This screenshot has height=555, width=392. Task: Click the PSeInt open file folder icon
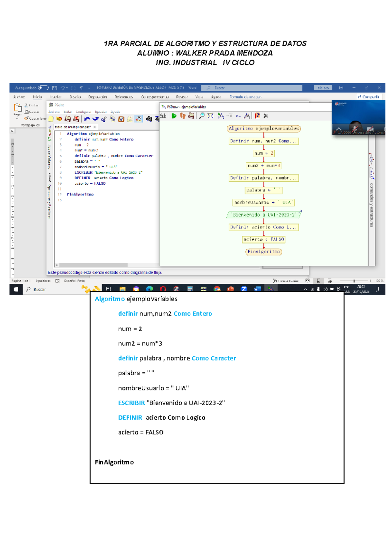point(59,119)
